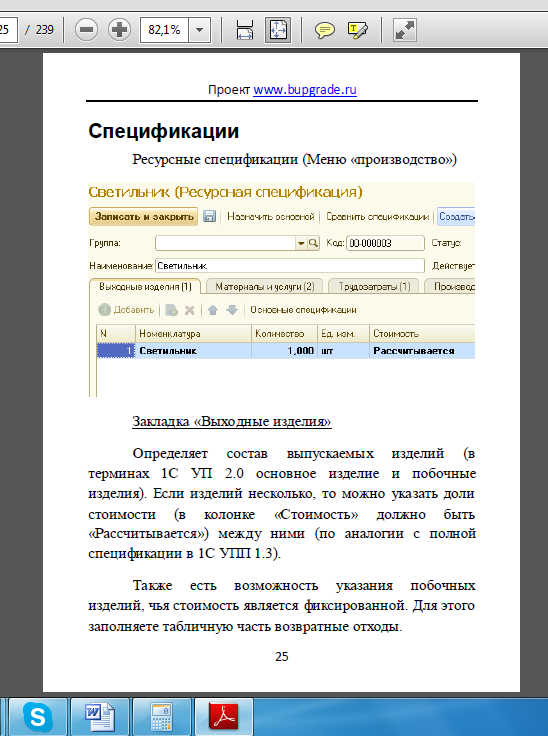Click the 'Записать и закрыть' button

pos(144,216)
